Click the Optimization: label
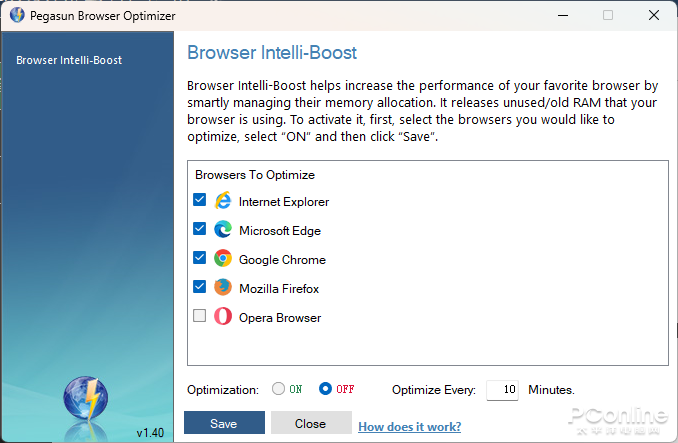 (223, 390)
